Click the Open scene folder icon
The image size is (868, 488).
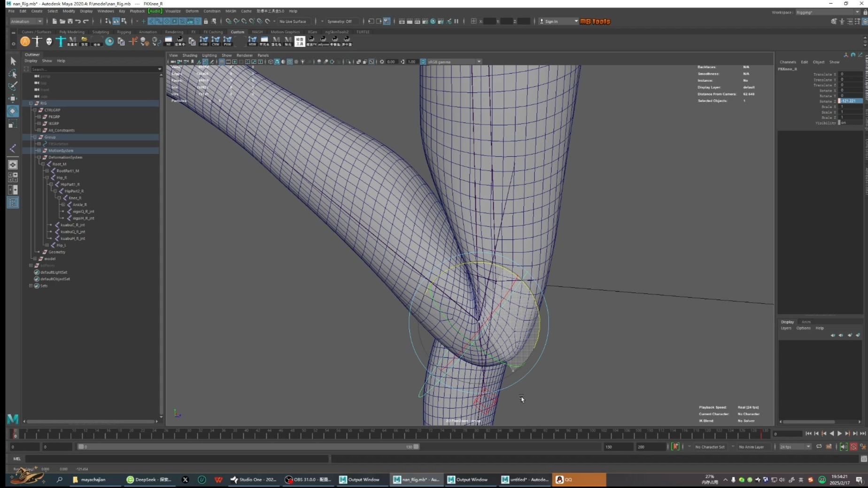pos(62,21)
